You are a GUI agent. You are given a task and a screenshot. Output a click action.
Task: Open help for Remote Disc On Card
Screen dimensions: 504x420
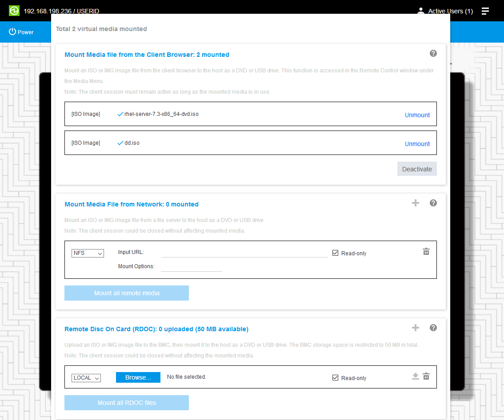tap(433, 328)
